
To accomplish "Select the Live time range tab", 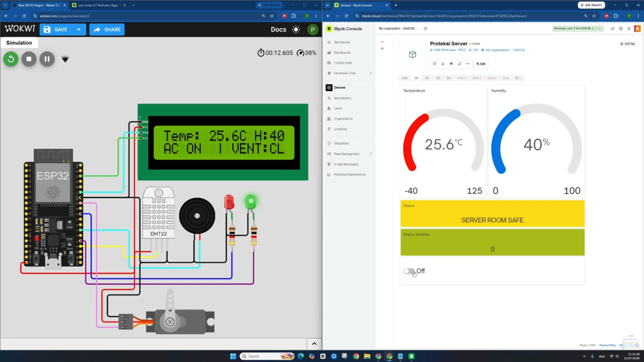I will click(405, 78).
